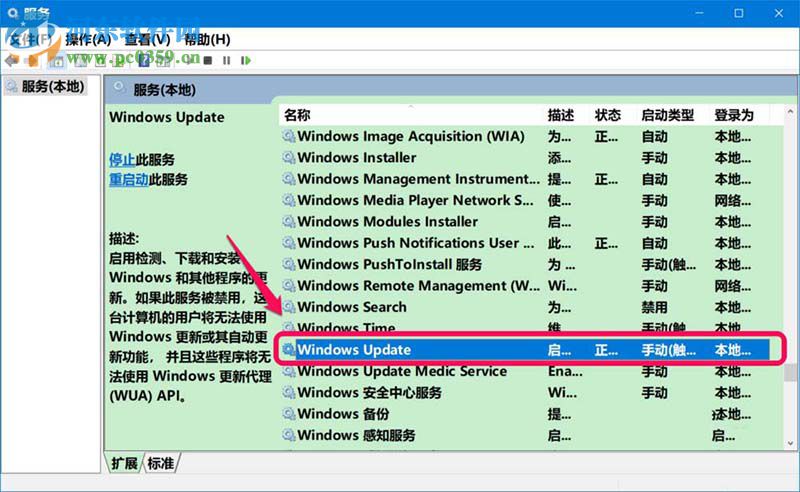Click Ena... description of Update Medic Service
Screen dimensions: 800x492
[565, 372]
